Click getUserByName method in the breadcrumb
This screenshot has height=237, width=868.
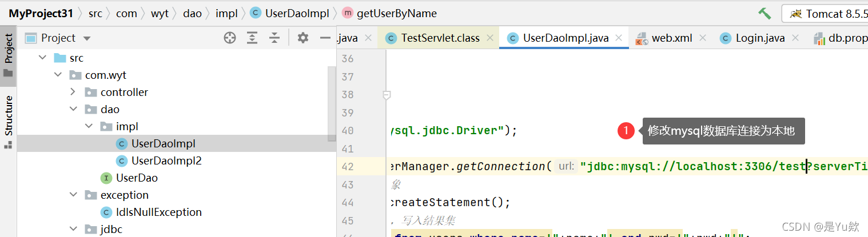point(389,13)
